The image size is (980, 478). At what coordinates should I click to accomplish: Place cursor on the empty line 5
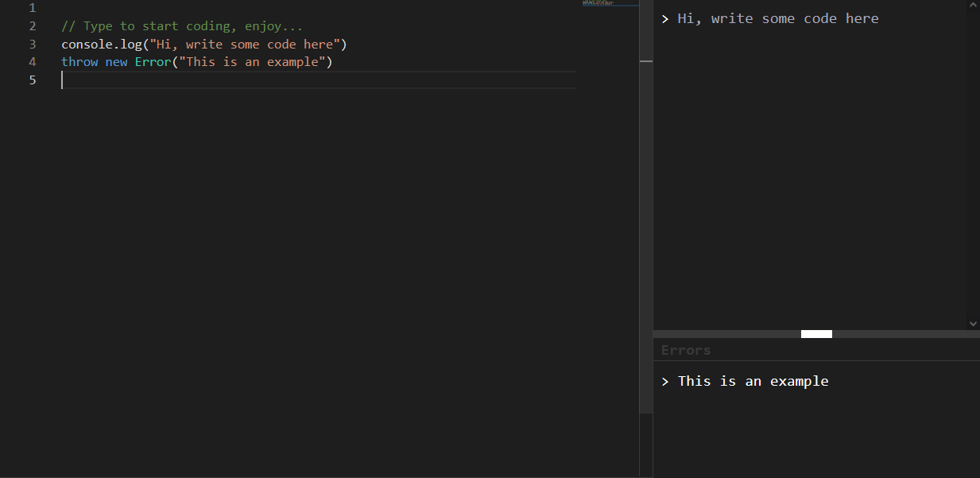159,80
